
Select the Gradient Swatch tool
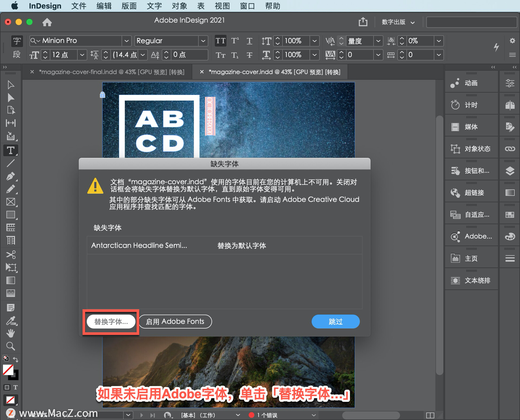[11, 280]
